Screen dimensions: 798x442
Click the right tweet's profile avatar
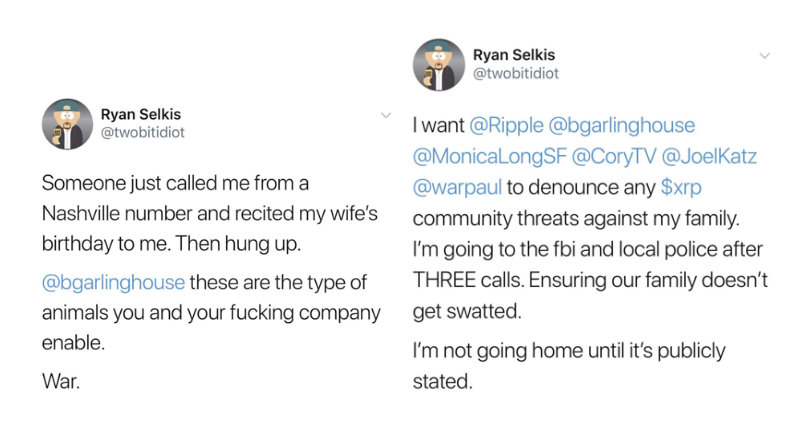click(438, 65)
